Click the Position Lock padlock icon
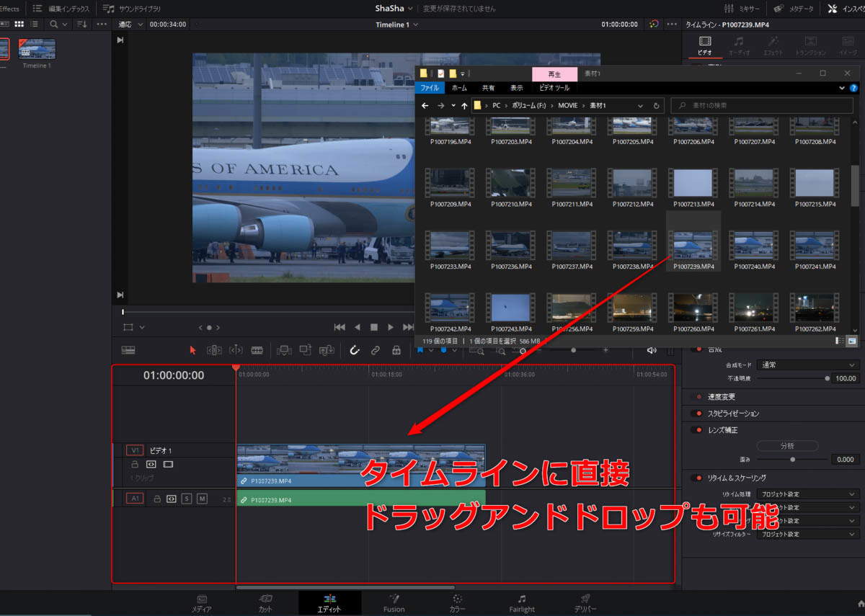Viewport: 865px width, 616px height. pyautogui.click(x=396, y=350)
